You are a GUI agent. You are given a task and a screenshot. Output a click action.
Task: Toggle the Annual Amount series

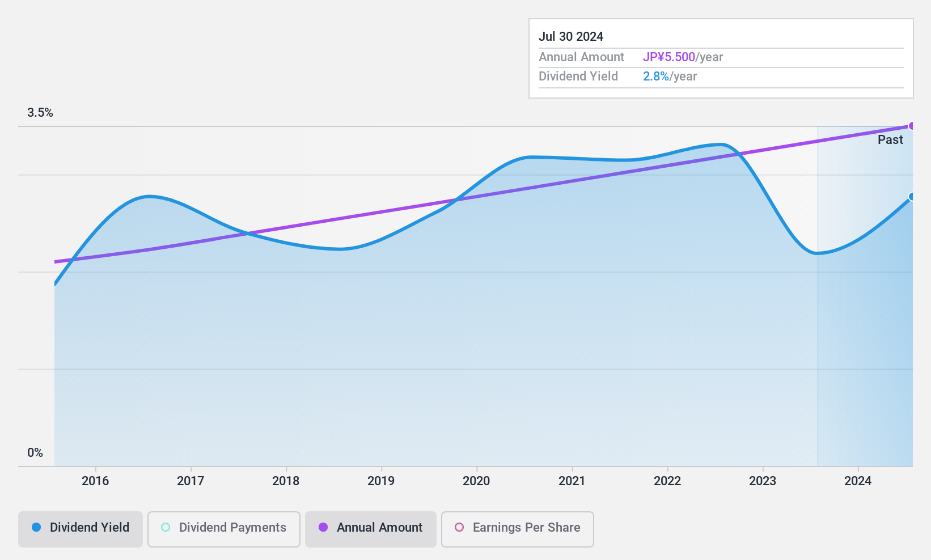(371, 529)
